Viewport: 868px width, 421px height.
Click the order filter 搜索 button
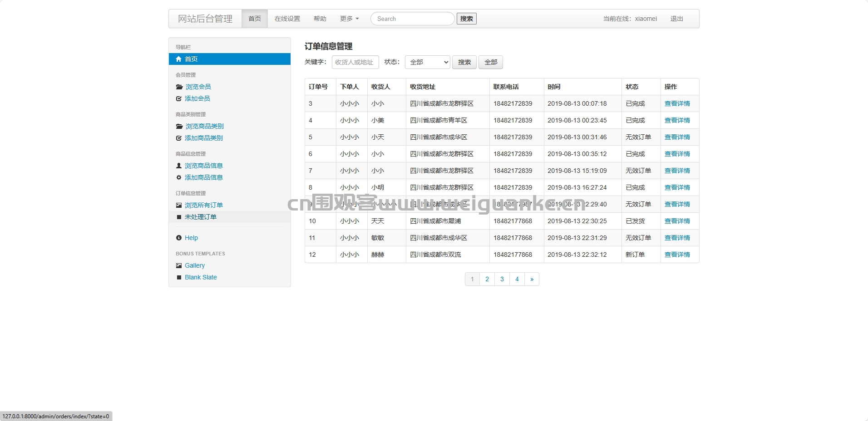(x=464, y=62)
